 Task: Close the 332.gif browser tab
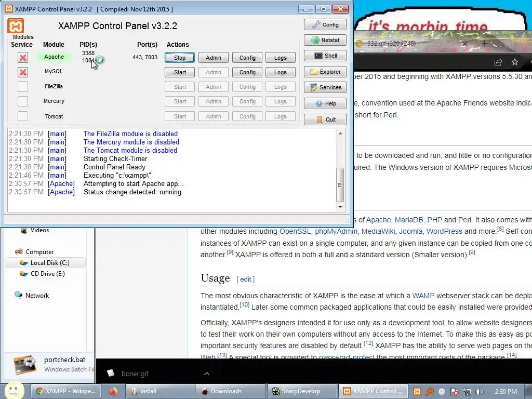465,44
